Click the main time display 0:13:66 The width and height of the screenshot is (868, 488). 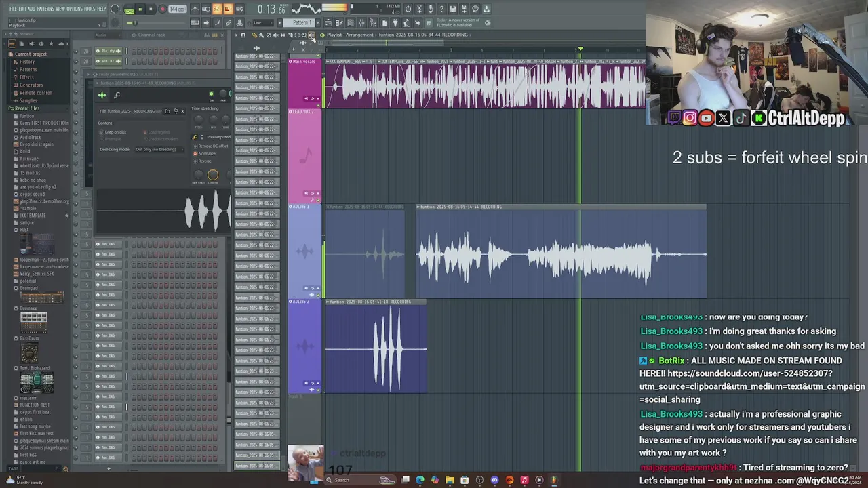[x=271, y=9]
